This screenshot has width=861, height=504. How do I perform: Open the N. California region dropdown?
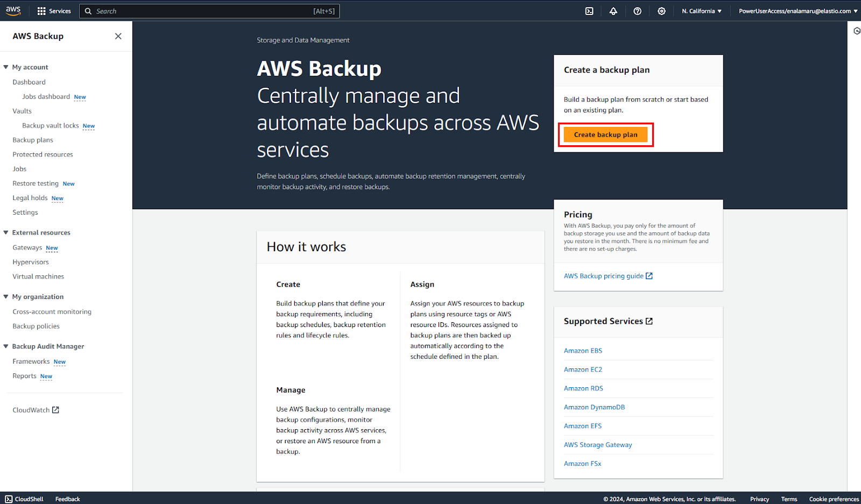tap(701, 11)
